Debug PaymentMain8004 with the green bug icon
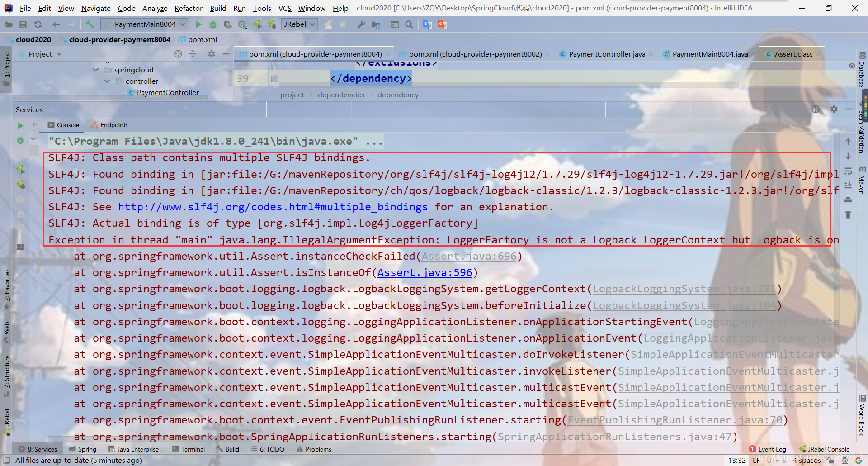868x466 pixels. [213, 24]
